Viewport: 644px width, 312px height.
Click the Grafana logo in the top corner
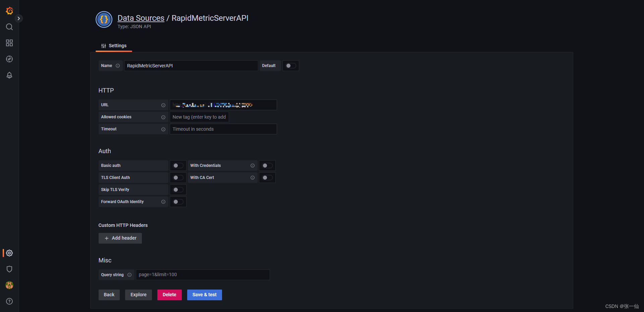(9, 10)
